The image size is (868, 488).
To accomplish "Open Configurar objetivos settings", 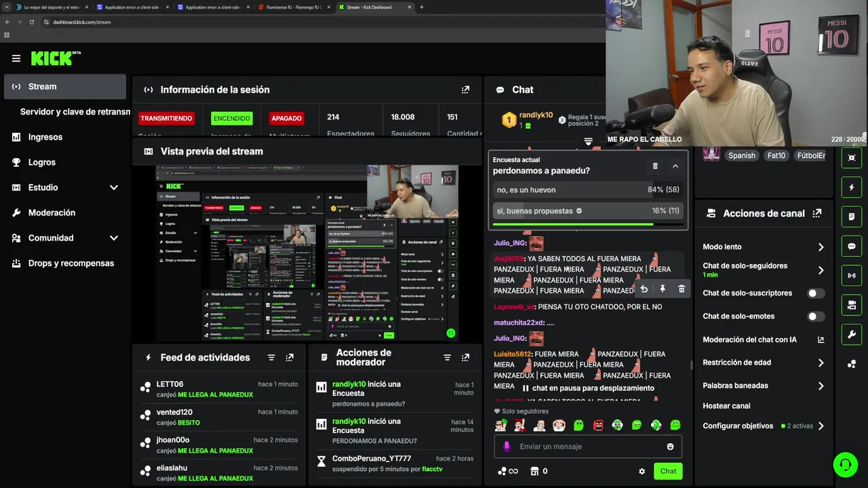I will pos(764,426).
